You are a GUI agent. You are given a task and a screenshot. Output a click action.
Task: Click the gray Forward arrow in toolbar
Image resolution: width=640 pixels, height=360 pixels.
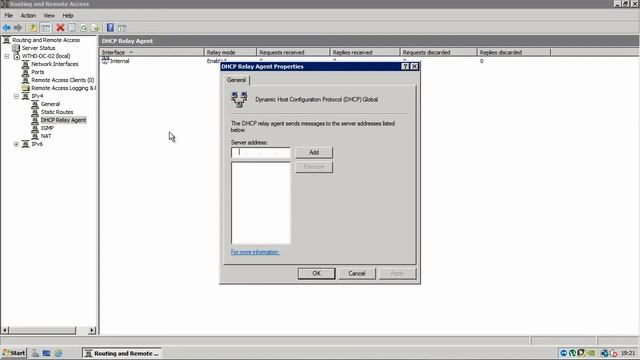(18, 28)
